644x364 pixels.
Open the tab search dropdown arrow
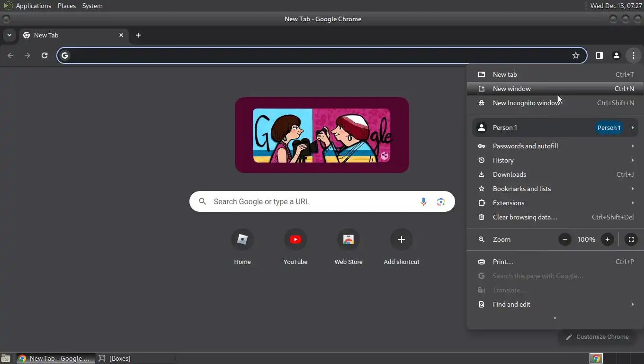(x=9, y=35)
